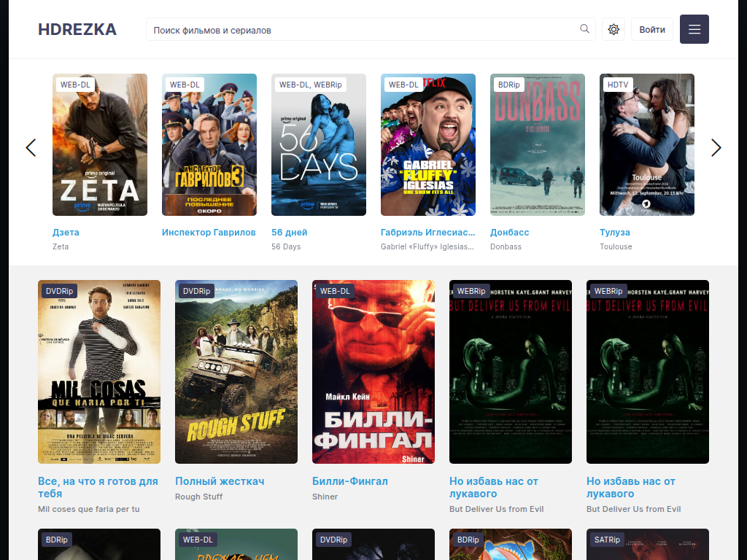747x560 pixels.
Task: Click Инспектор Гаврилов title link
Action: [x=209, y=233]
